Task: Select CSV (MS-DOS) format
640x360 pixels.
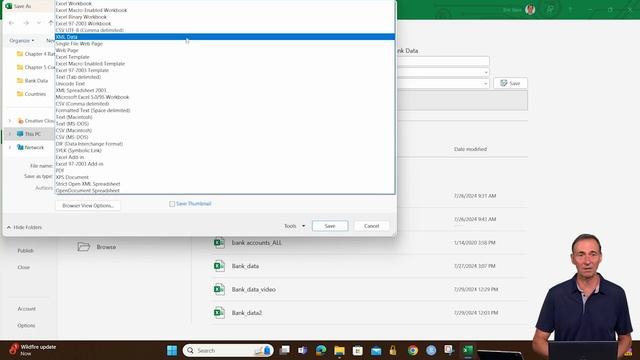Action: click(x=72, y=137)
